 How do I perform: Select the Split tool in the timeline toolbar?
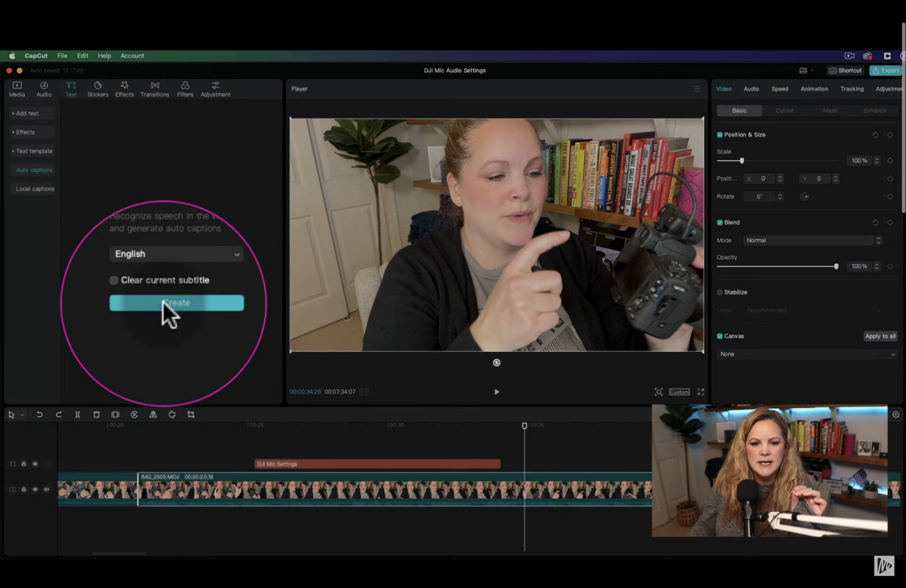tap(77, 414)
